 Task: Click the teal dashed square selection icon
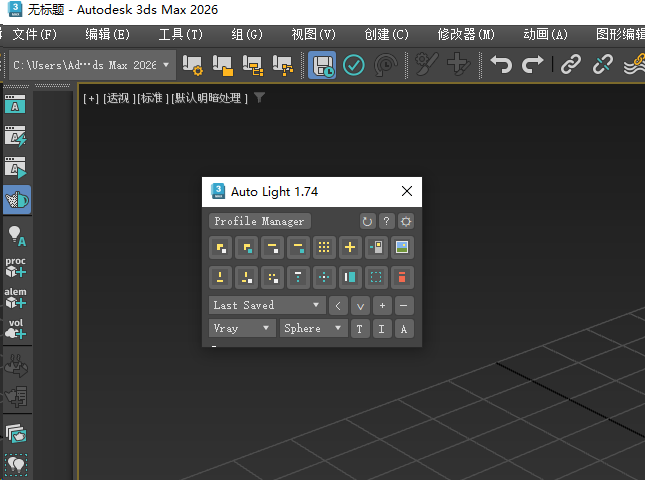pyautogui.click(x=376, y=277)
